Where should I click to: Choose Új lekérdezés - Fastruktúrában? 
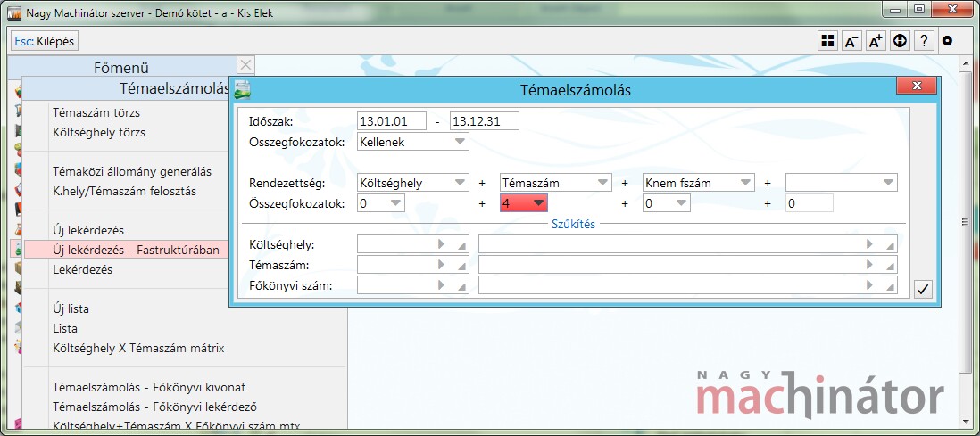(x=136, y=250)
